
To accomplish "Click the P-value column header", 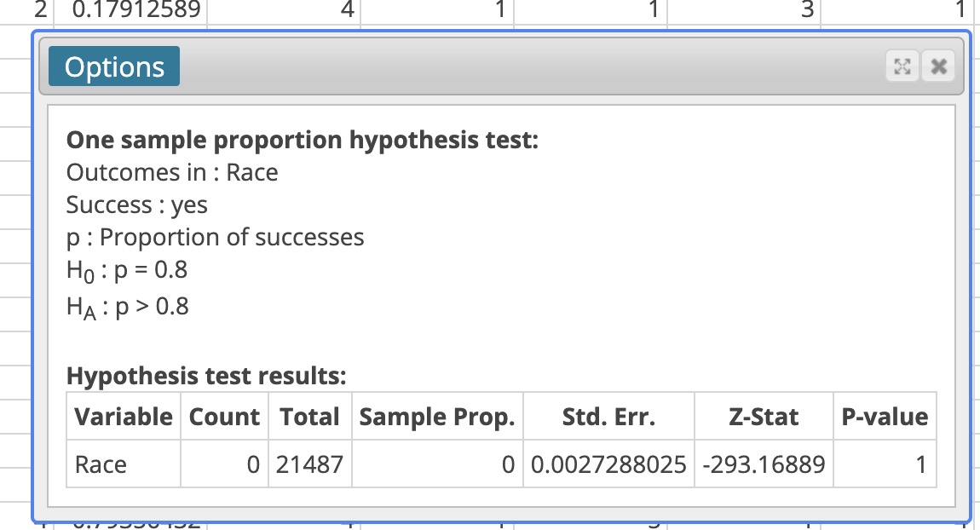I will click(x=885, y=417).
